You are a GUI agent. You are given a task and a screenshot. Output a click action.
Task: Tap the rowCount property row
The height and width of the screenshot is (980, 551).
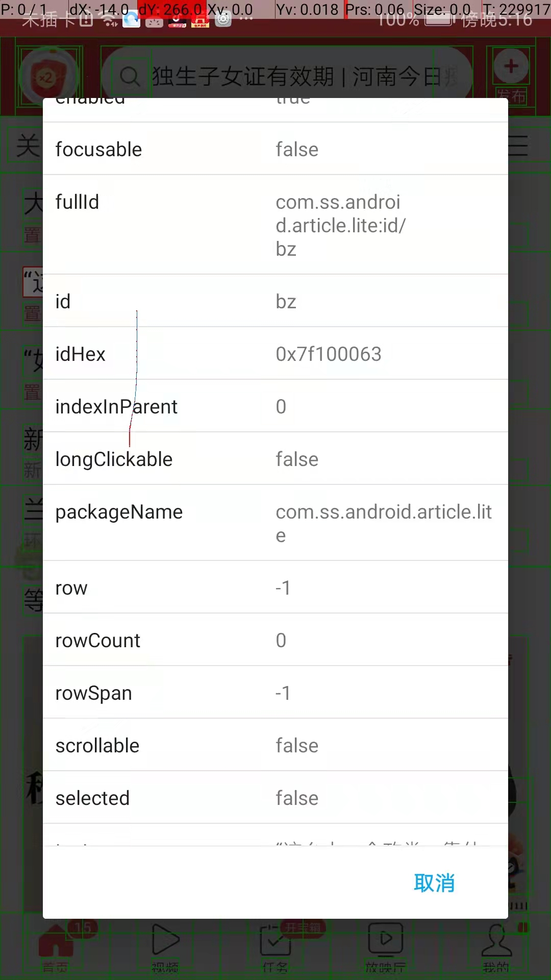tap(275, 640)
